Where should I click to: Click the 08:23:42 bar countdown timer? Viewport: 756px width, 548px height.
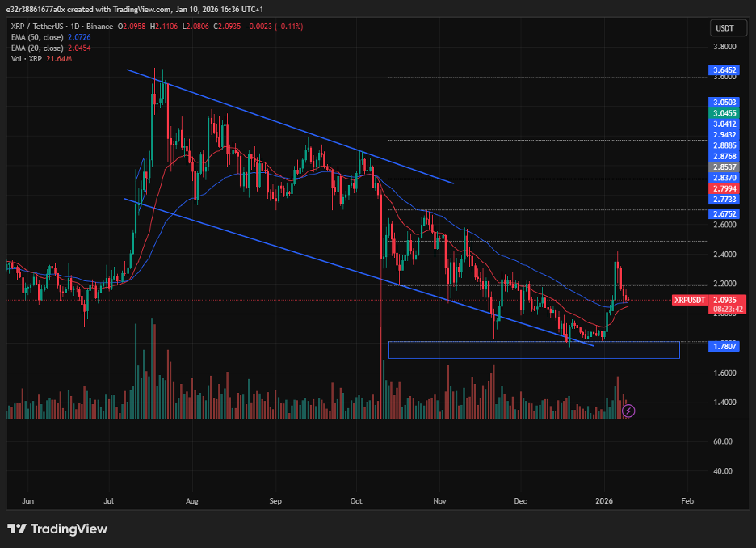(x=727, y=310)
